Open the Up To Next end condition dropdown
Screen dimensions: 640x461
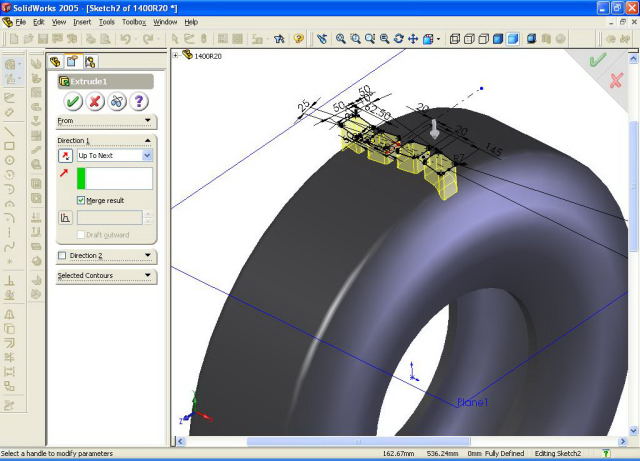(147, 156)
